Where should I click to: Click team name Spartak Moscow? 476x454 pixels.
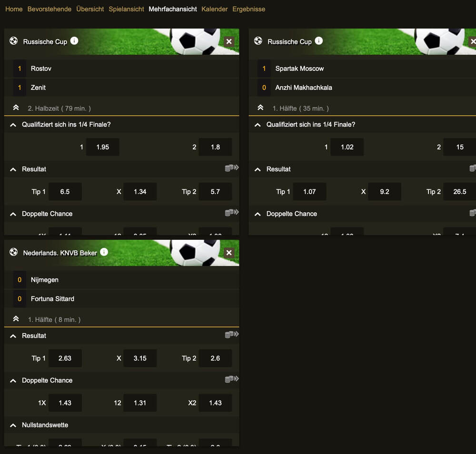point(299,69)
